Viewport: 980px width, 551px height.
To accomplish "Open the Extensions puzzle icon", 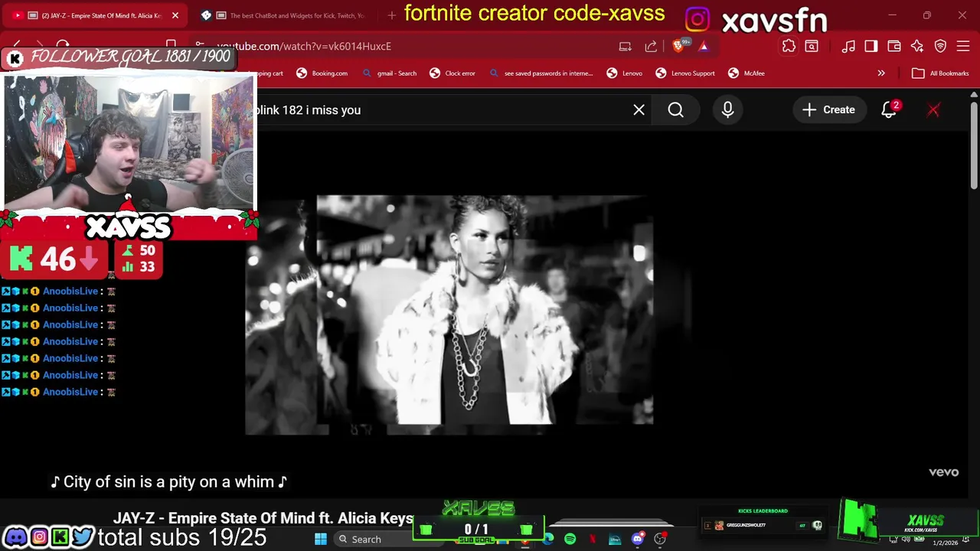I will pos(789,47).
